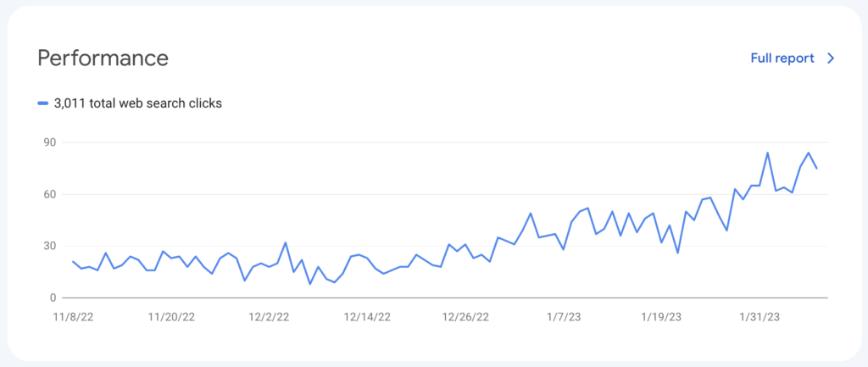The height and width of the screenshot is (367, 868).
Task: Select the total web search clicks legend label
Action: pyautogui.click(x=137, y=103)
